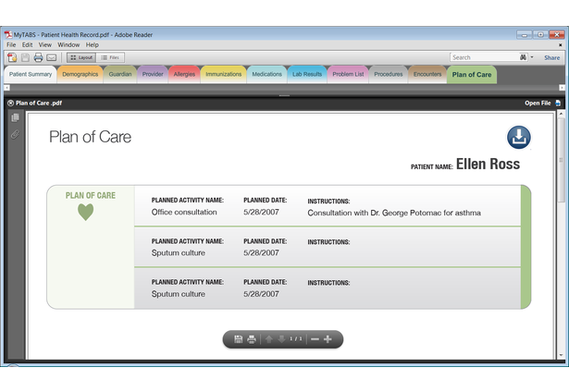Select the Provider tab

coord(153,74)
